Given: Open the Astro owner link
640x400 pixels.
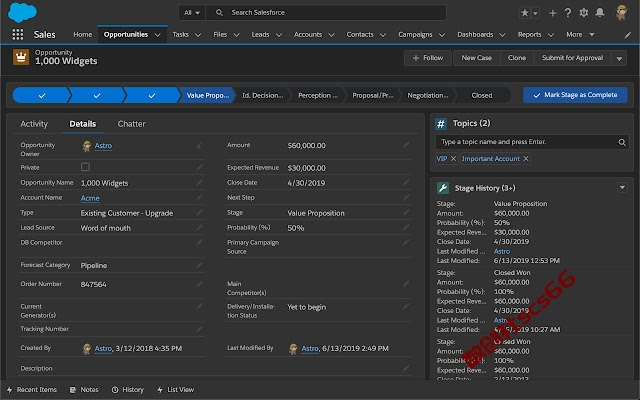Looking at the screenshot, I should click(103, 146).
